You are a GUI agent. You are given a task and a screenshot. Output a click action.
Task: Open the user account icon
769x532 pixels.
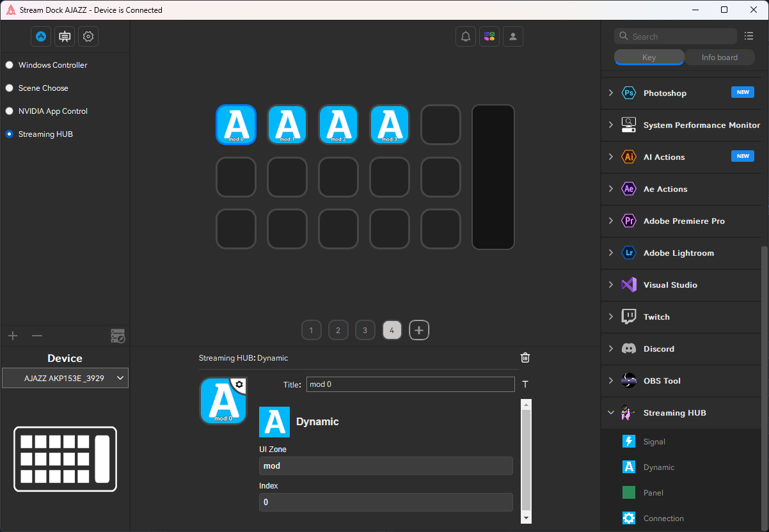513,36
